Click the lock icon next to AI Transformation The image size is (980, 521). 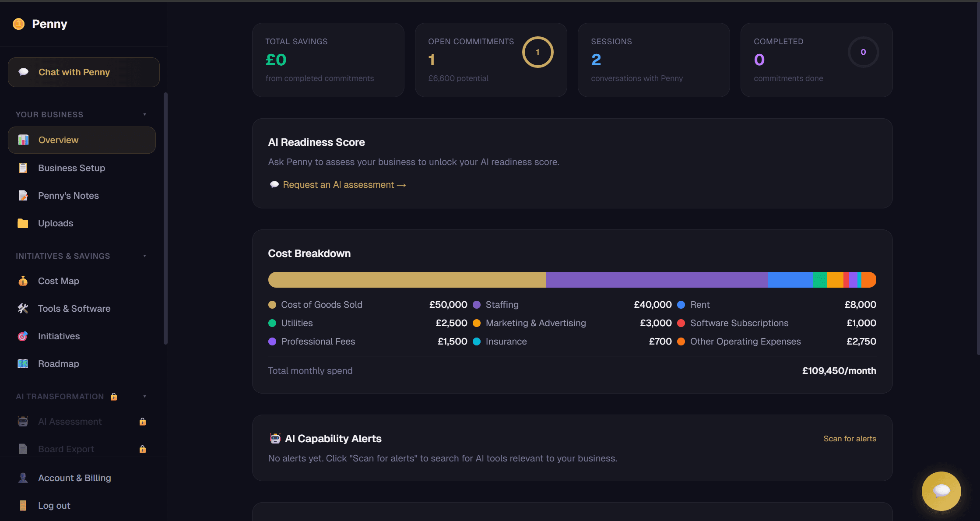tap(113, 397)
